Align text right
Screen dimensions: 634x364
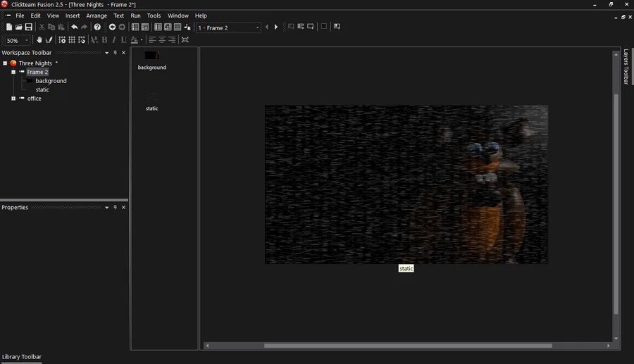coord(172,40)
